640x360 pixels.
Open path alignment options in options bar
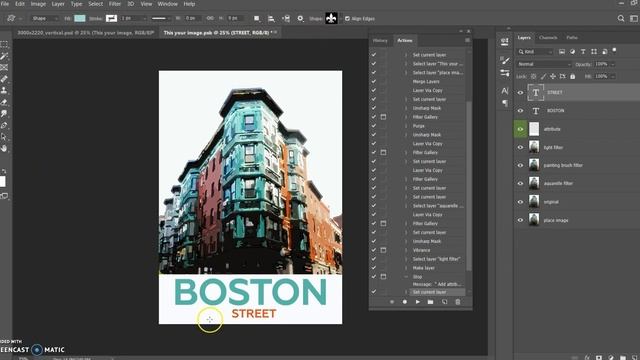271,18
